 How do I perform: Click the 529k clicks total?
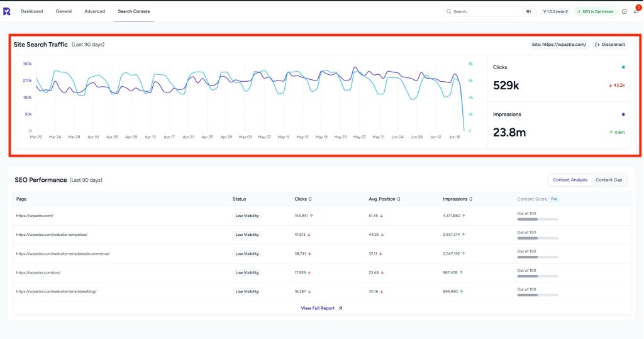pyautogui.click(x=506, y=86)
